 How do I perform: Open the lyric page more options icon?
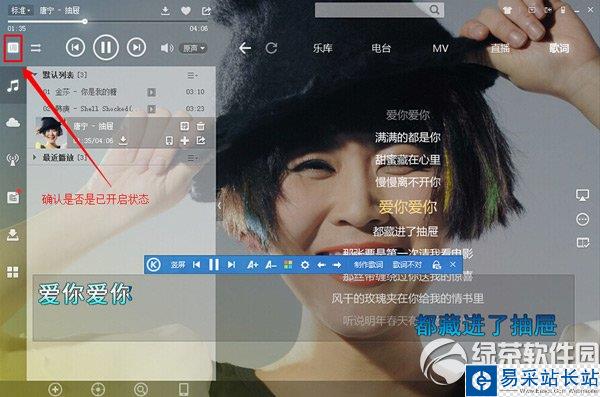[582, 219]
